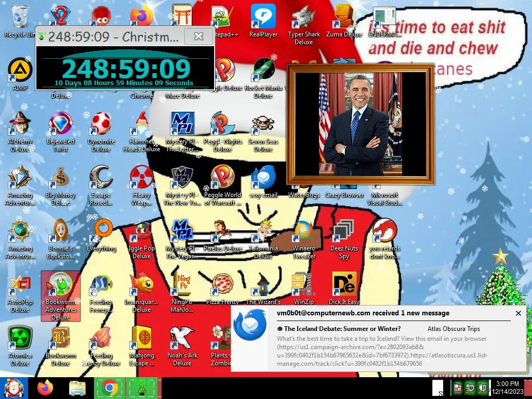Viewport: 532px width, 399px height.
Task: Click the countdown window's title bar icon
Action: click(42, 36)
